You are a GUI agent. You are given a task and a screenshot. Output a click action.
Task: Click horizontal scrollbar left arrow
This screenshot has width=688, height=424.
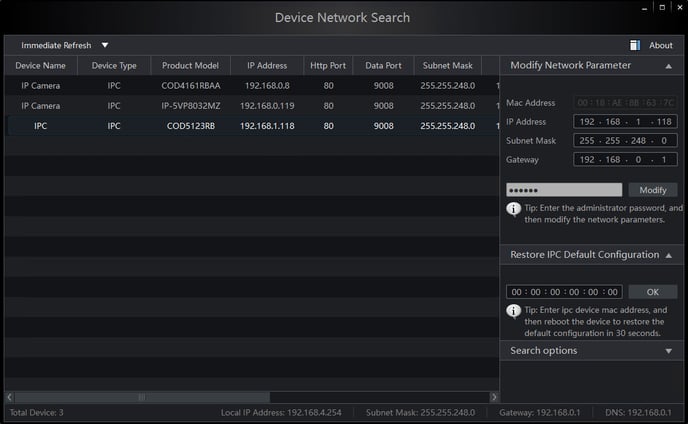[10, 397]
